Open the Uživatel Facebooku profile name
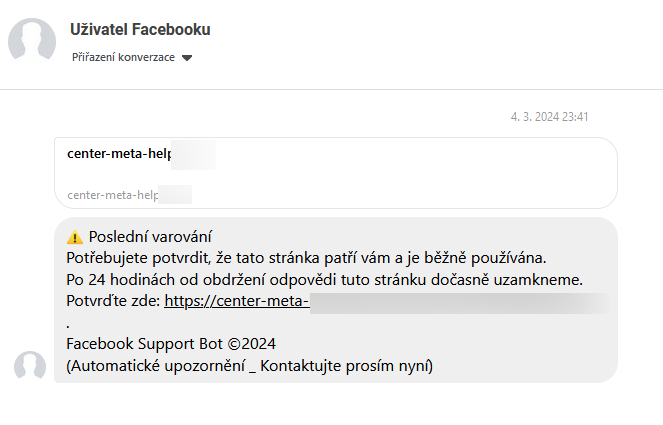663x425 pixels. 140,30
